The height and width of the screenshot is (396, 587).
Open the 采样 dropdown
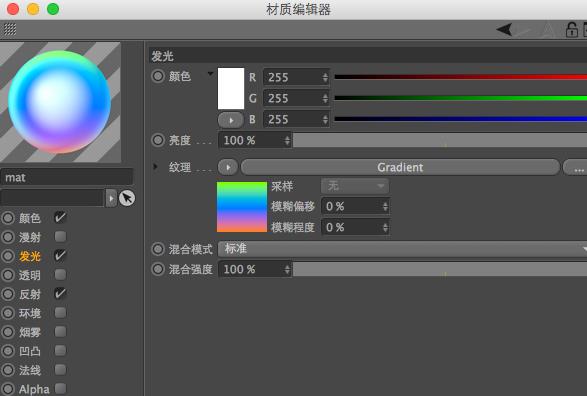pyautogui.click(x=355, y=186)
